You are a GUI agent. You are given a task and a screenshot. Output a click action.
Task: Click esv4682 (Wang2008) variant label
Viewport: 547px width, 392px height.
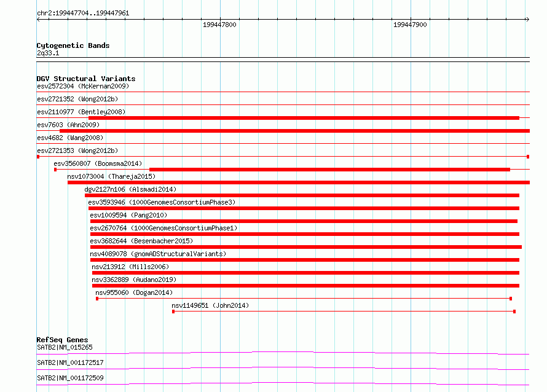pos(70,138)
